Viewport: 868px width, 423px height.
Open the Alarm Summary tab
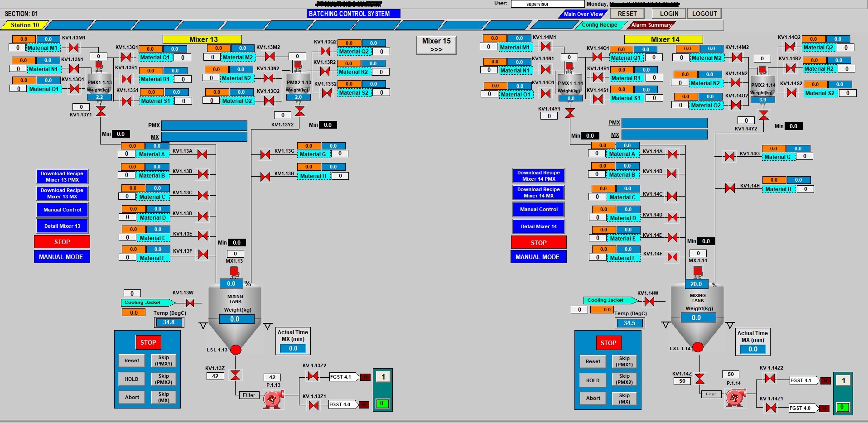pos(651,25)
